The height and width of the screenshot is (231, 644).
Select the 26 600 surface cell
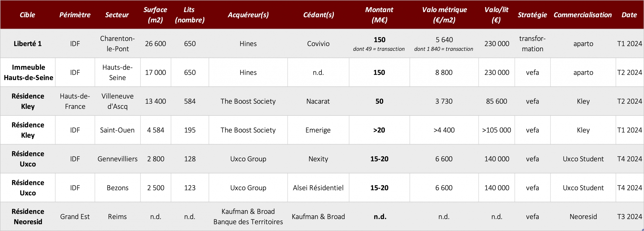click(x=155, y=44)
